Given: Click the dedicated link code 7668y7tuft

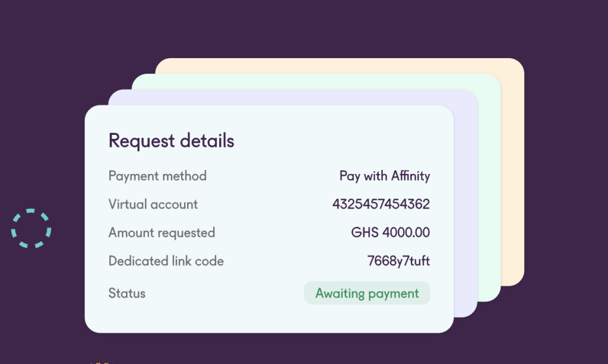Looking at the screenshot, I should tap(398, 261).
